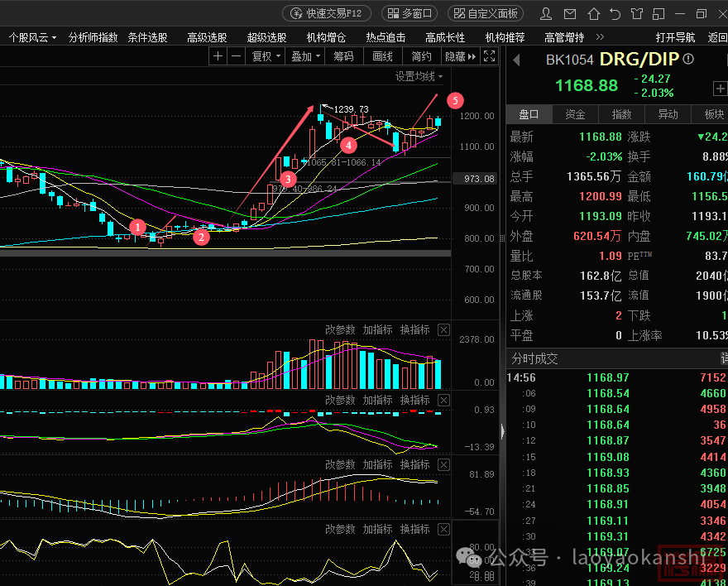This screenshot has height=586, width=728.
Task: Close the volume indicator panel
Action: point(444,329)
